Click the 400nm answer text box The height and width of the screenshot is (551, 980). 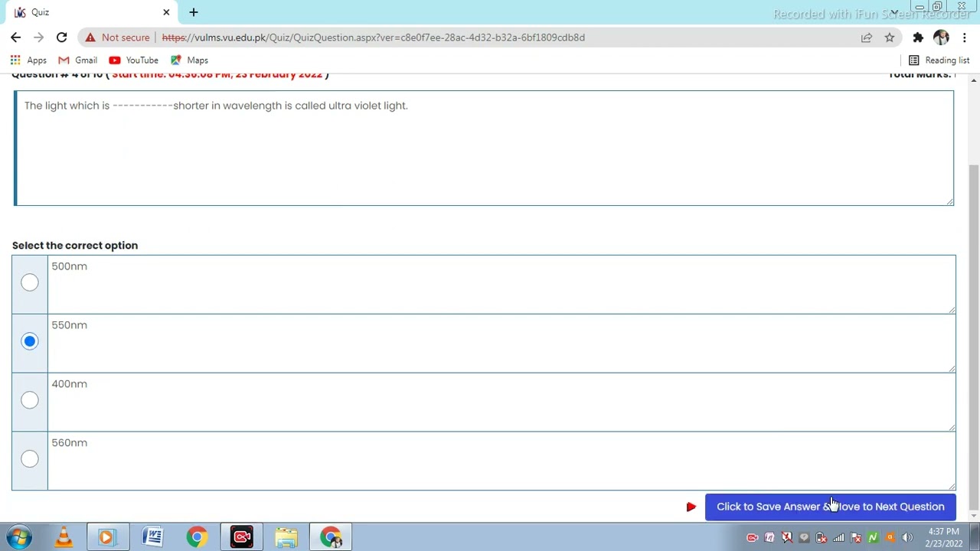click(501, 403)
